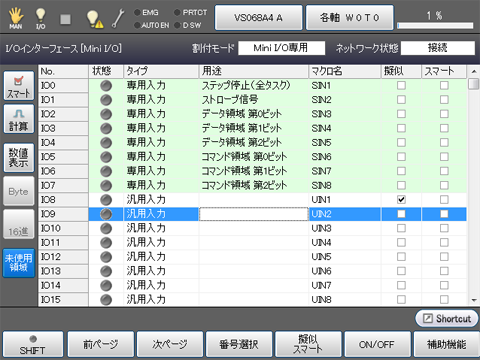This screenshot has width=480, height=360.
Task: Toggle the SHIFT button
Action: 33,345
